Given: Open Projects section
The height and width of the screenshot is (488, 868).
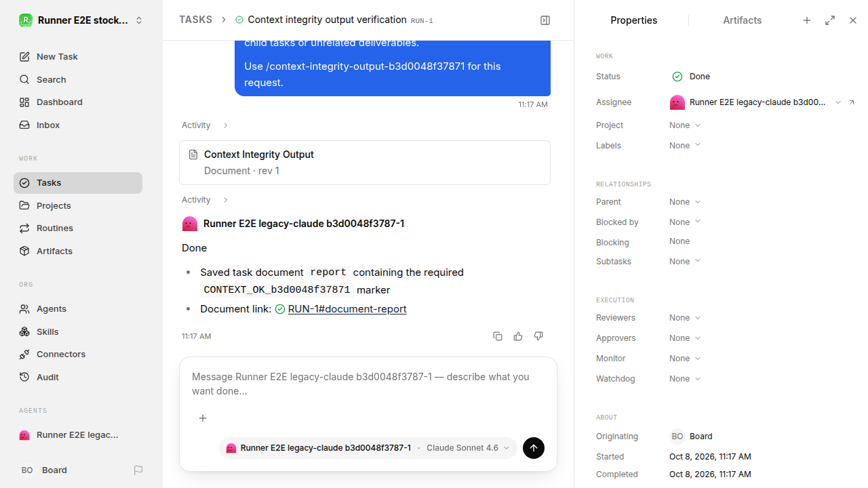Looking at the screenshot, I should coord(78,205).
